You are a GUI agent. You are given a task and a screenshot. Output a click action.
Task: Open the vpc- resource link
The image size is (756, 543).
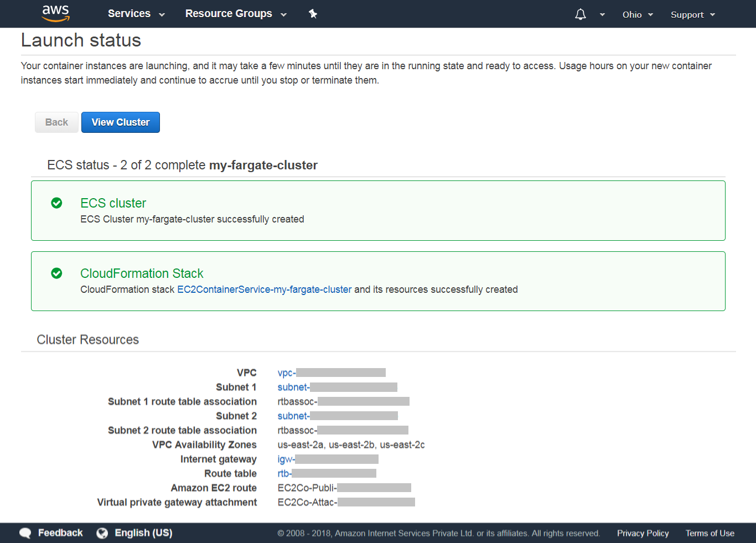(x=332, y=373)
